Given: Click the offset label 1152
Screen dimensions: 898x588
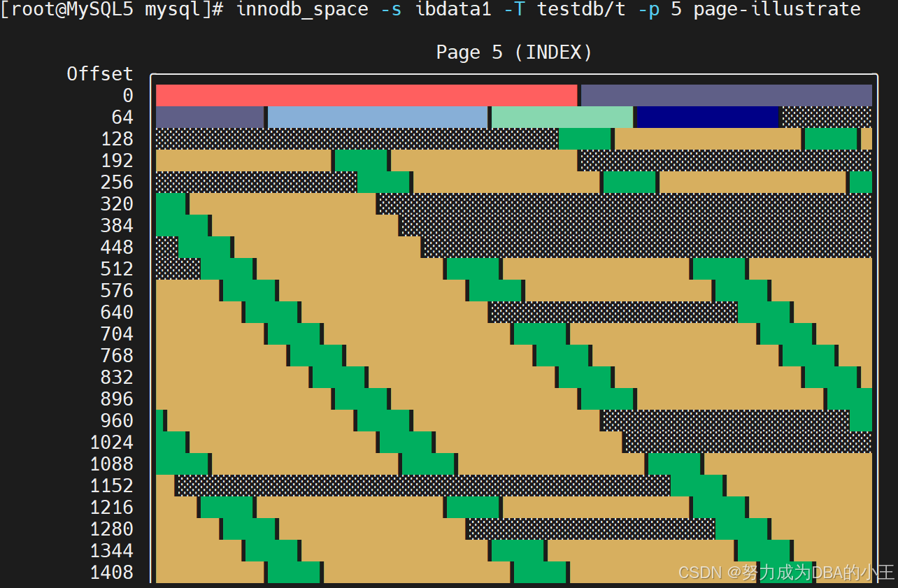Looking at the screenshot, I should [x=111, y=486].
